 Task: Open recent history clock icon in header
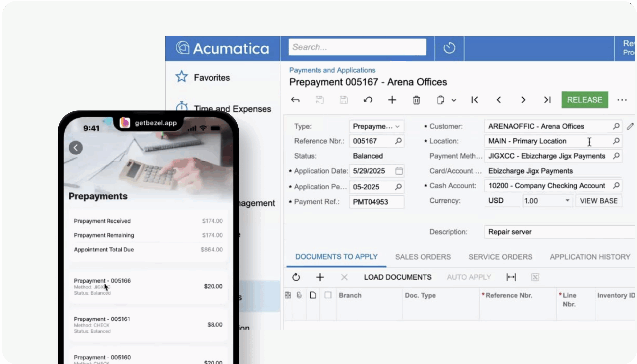449,48
